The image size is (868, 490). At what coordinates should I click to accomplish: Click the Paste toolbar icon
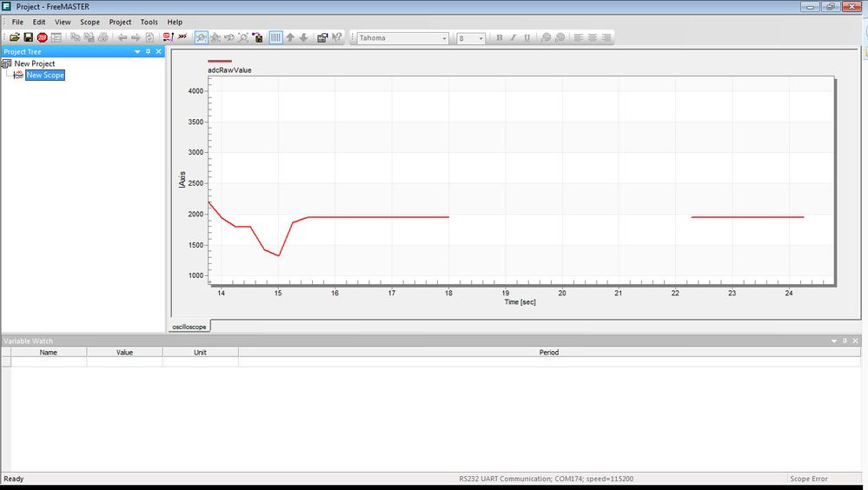89,37
